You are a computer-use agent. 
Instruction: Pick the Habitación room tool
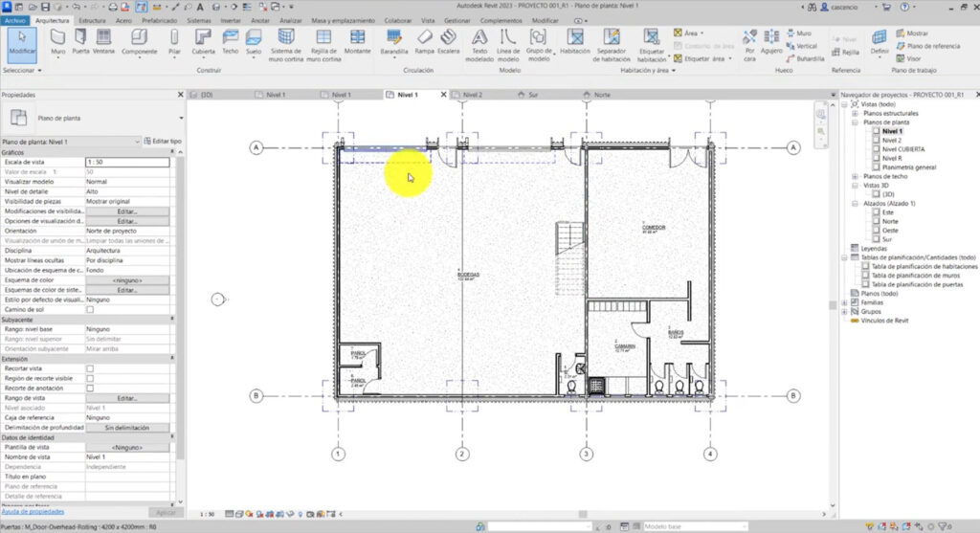pos(575,40)
